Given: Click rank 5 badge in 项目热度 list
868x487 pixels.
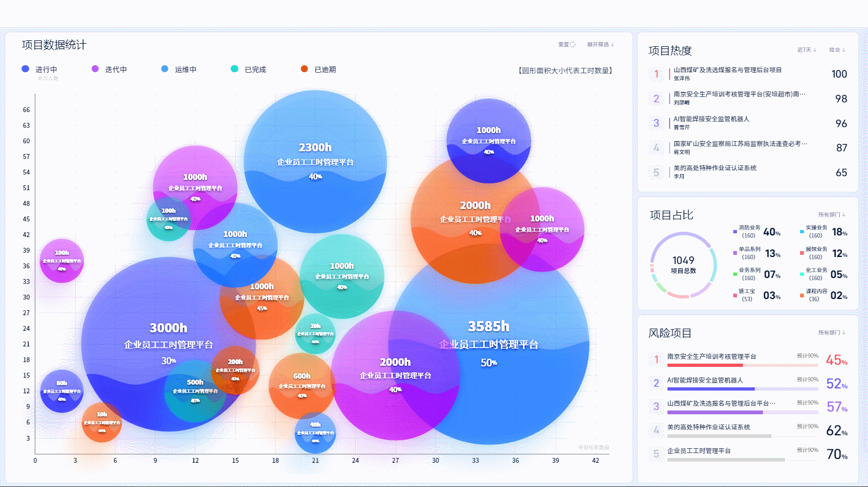Looking at the screenshot, I should [x=656, y=172].
